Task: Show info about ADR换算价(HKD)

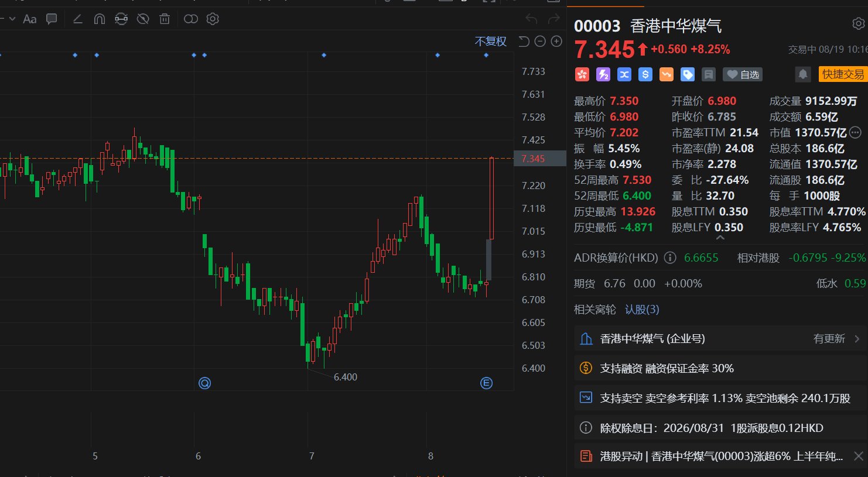Action: click(670, 258)
